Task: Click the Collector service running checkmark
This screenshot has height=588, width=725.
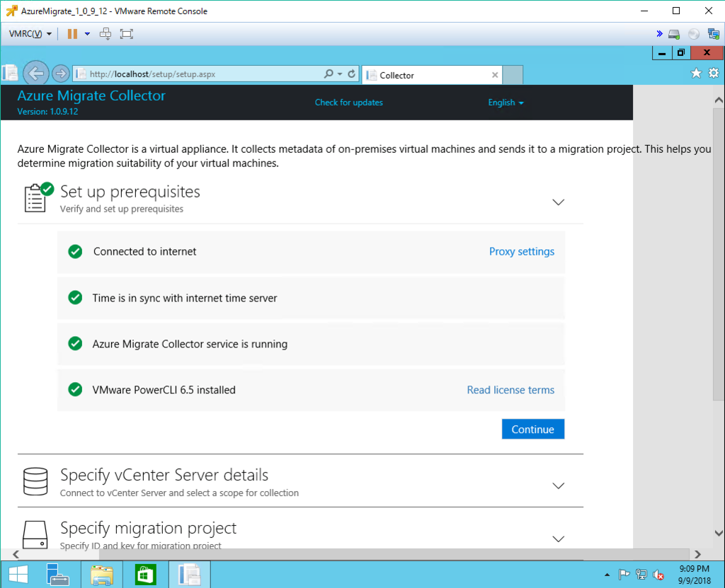Action: pyautogui.click(x=75, y=343)
